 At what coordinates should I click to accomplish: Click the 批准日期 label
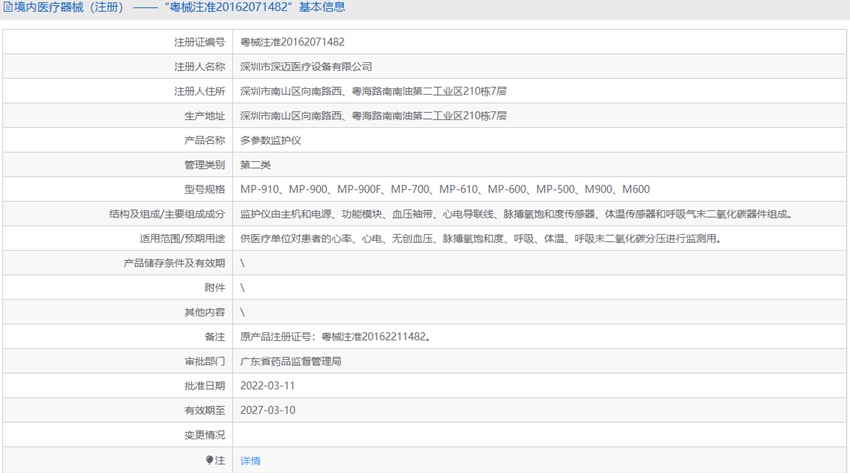[x=204, y=386]
